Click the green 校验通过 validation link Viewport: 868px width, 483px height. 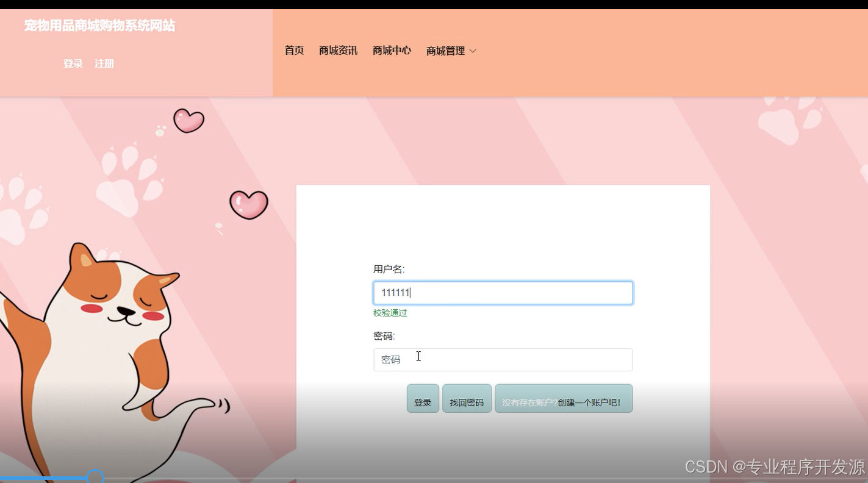pyautogui.click(x=389, y=313)
